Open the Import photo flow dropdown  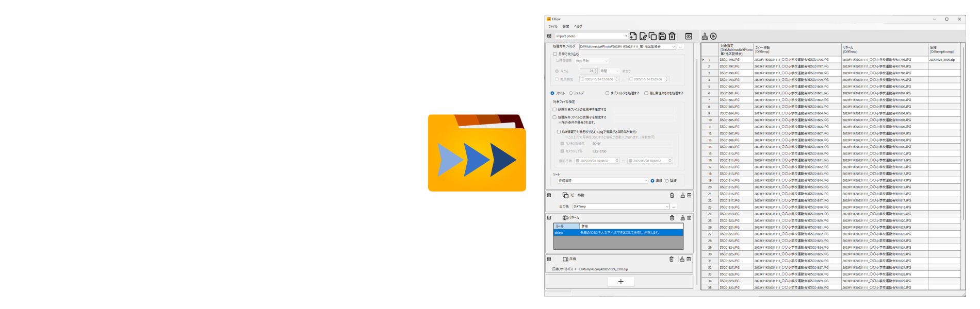[x=626, y=36]
